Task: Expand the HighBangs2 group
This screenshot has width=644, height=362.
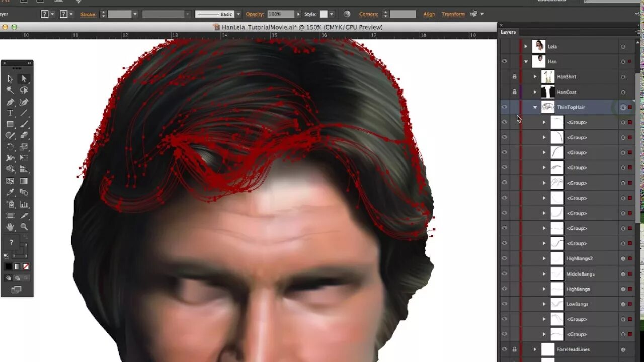Action: pyautogui.click(x=544, y=258)
